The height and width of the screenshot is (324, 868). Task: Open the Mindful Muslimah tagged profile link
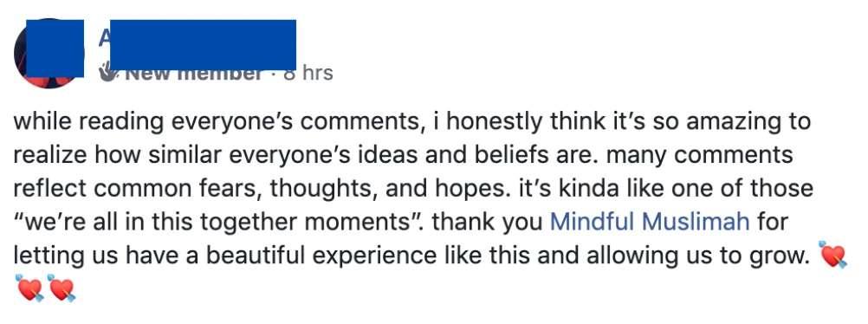pos(650,222)
